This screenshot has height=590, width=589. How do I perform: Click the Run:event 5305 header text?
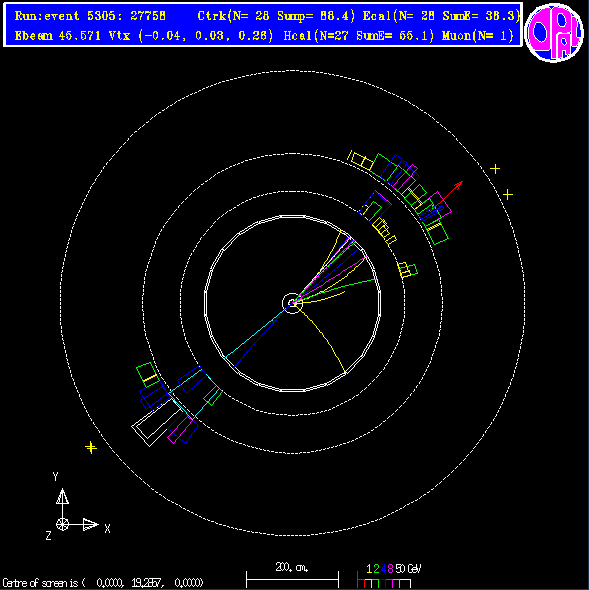(90, 16)
